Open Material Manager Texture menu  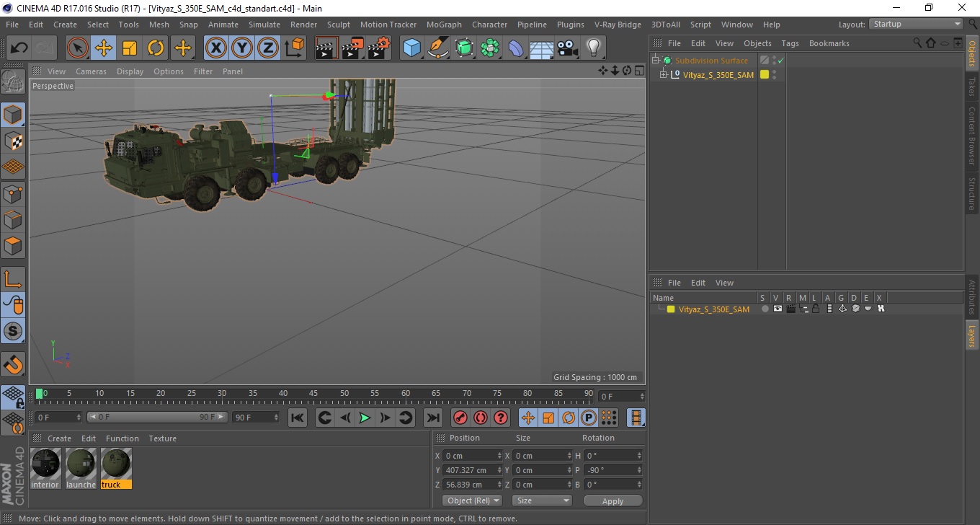[162, 438]
